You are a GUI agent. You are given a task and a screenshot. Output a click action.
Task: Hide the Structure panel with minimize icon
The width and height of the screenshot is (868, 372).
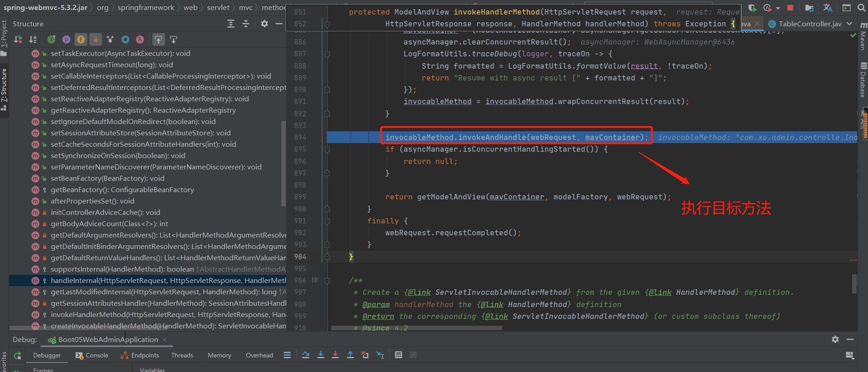279,24
